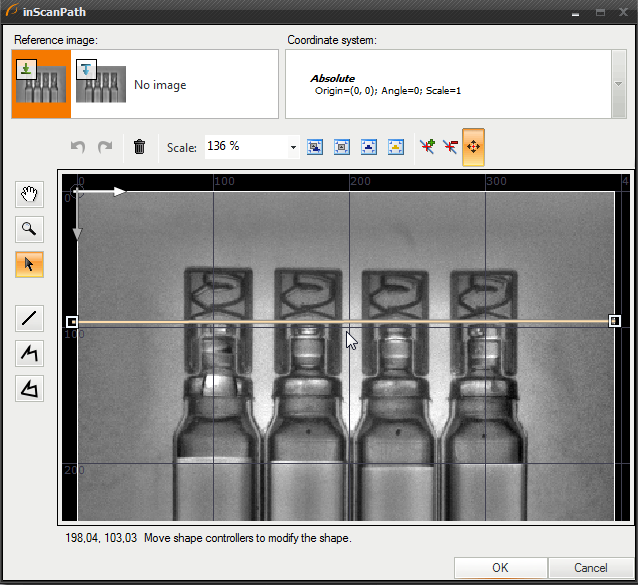The height and width of the screenshot is (585, 638).
Task: Click the add point icon with green plus
Action: pos(428,147)
